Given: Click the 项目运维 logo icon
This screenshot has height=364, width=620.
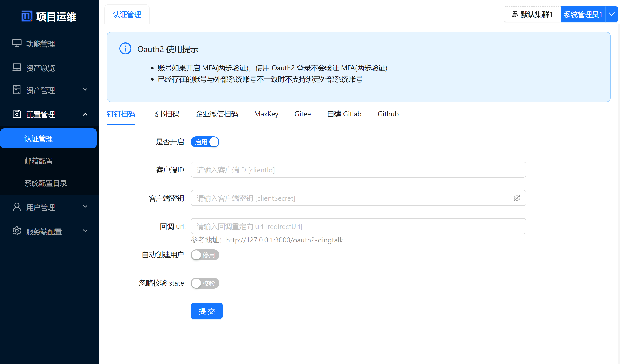Looking at the screenshot, I should point(27,16).
